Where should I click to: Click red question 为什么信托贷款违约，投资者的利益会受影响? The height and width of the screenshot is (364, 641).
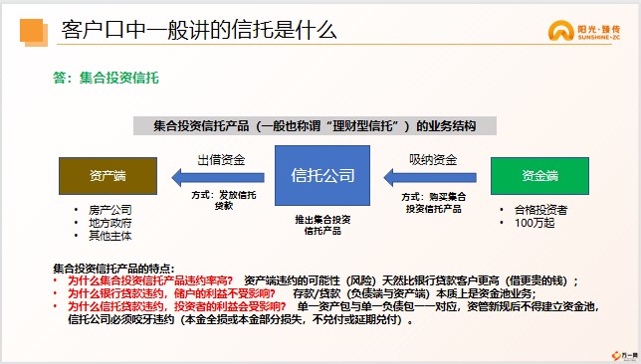coord(176,306)
